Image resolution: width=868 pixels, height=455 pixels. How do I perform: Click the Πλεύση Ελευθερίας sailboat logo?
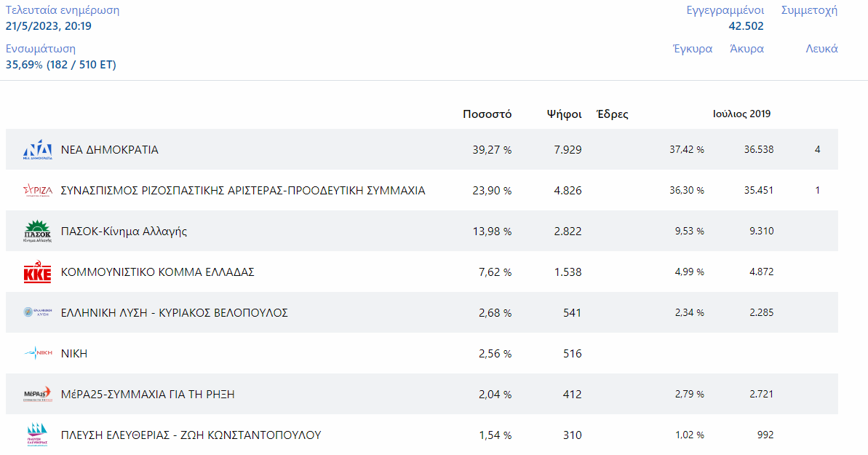click(38, 435)
